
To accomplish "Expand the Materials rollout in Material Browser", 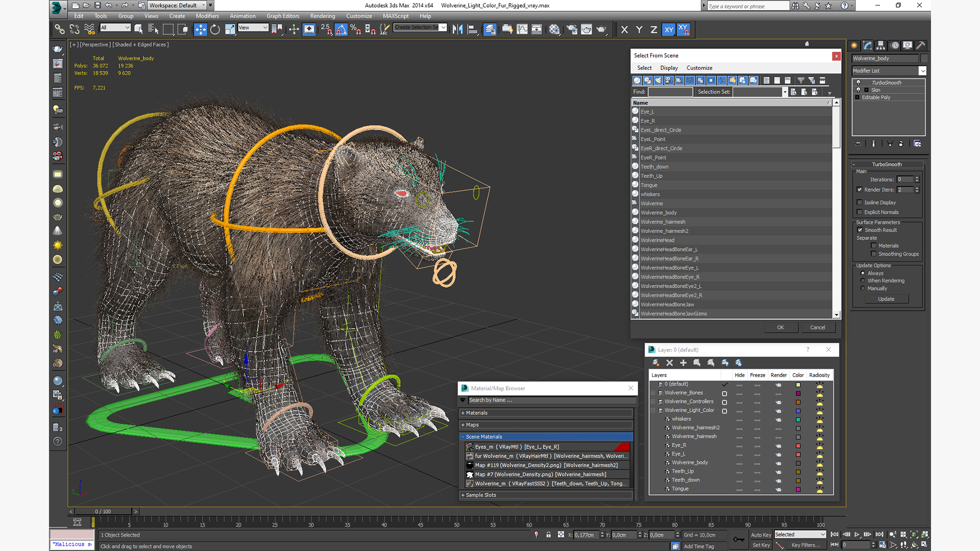I will pyautogui.click(x=546, y=413).
